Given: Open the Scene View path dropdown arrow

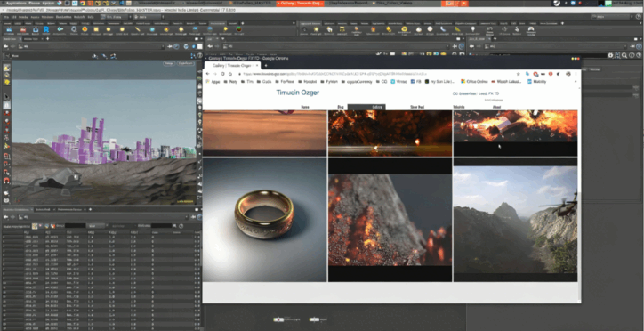Looking at the screenshot, I should click(163, 46).
